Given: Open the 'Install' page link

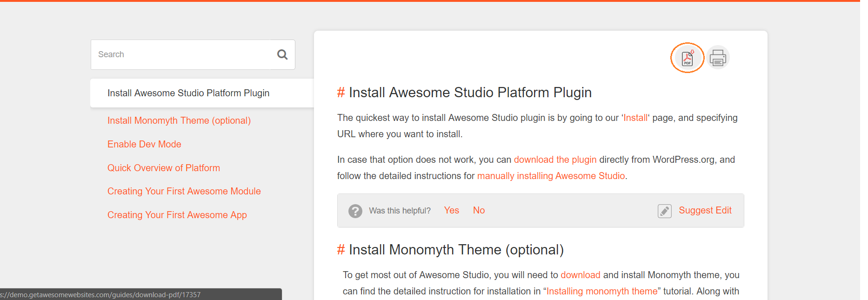Looking at the screenshot, I should [x=635, y=118].
